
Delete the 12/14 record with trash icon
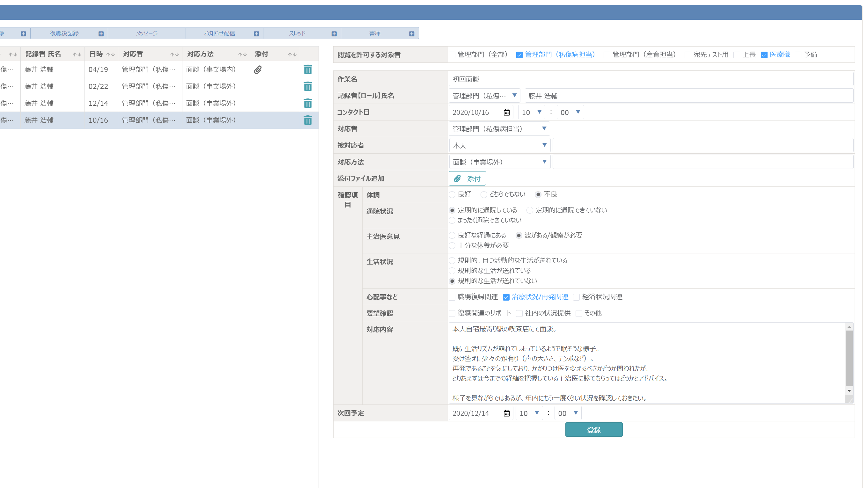tap(308, 103)
